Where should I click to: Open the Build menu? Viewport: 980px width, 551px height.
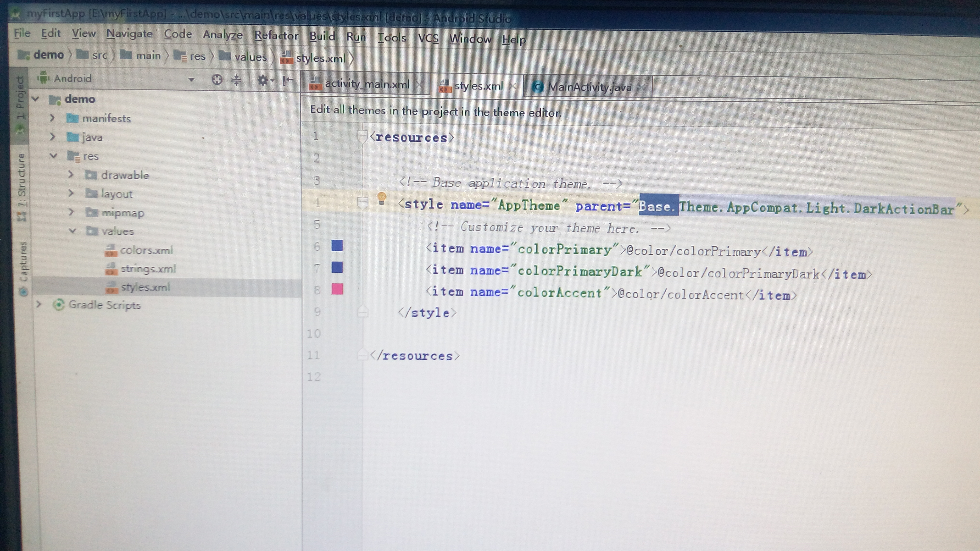[322, 37]
